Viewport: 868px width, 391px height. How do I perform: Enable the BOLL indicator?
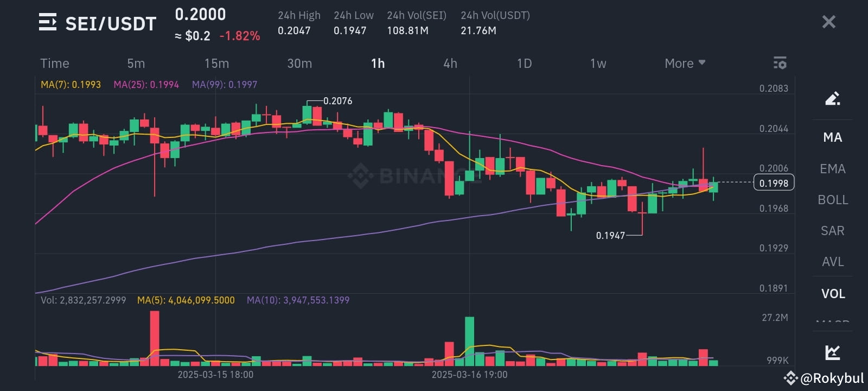pos(832,199)
